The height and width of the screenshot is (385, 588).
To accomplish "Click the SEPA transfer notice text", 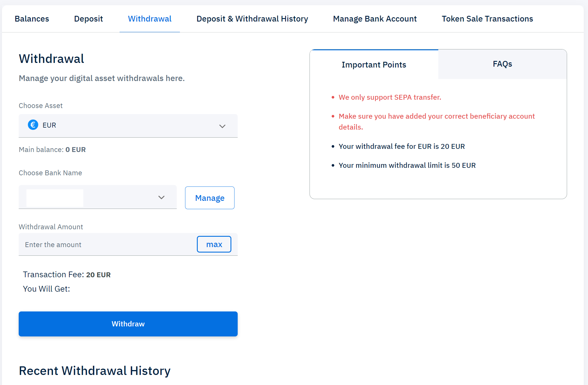I will click(x=390, y=97).
